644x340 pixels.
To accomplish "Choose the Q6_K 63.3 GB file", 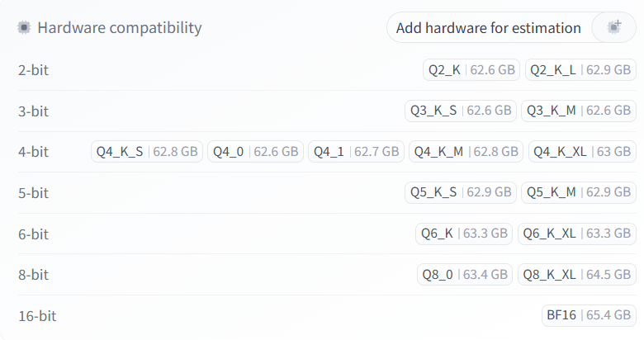I will [463, 234].
